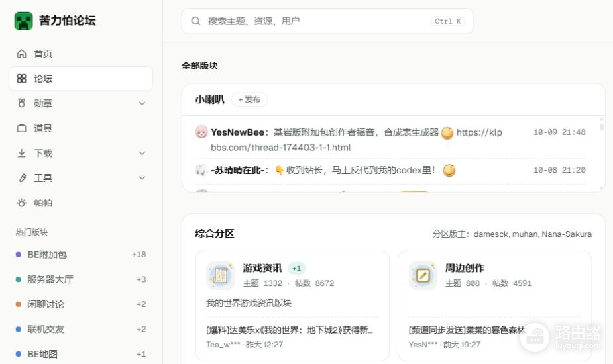
Task: Open the 工具 sidebar item
Action: 81,178
